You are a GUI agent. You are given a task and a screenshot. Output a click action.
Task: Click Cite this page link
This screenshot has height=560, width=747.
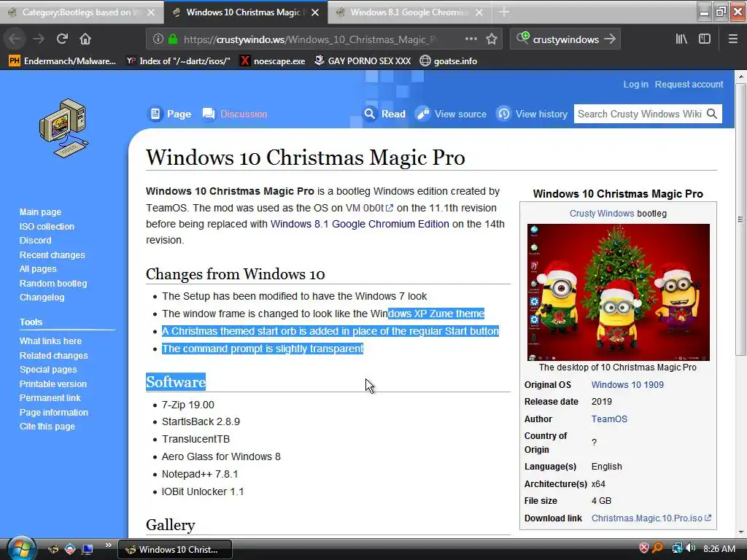(x=47, y=426)
